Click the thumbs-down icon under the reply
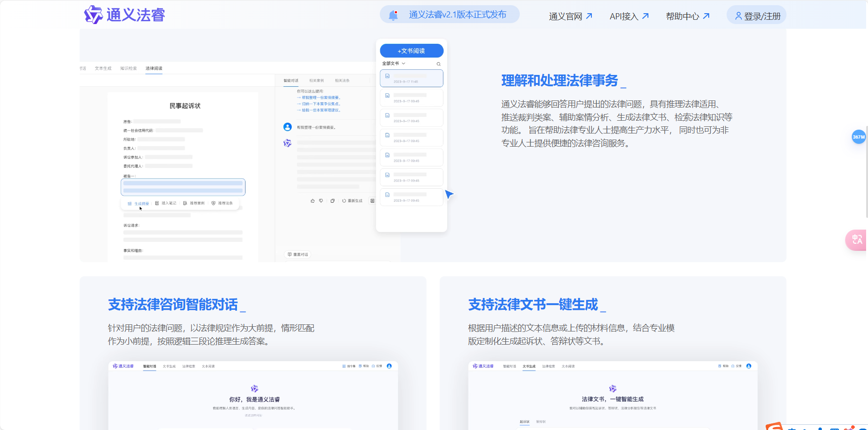This screenshot has height=430, width=868. pyautogui.click(x=321, y=200)
